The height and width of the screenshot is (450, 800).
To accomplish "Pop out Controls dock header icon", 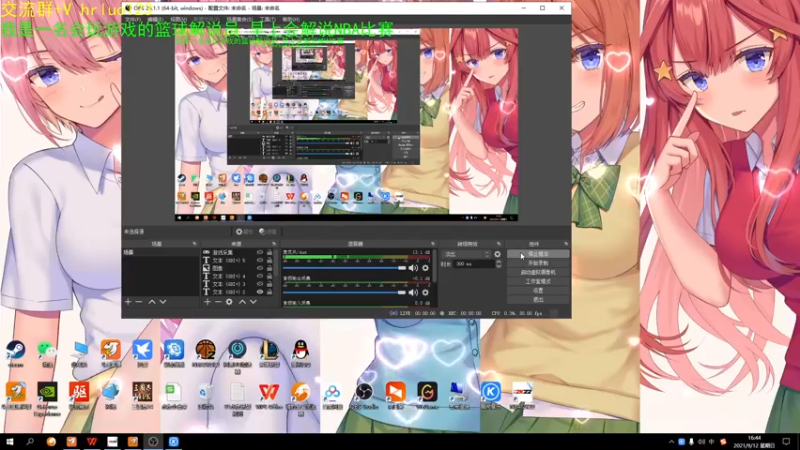I will pos(566,244).
